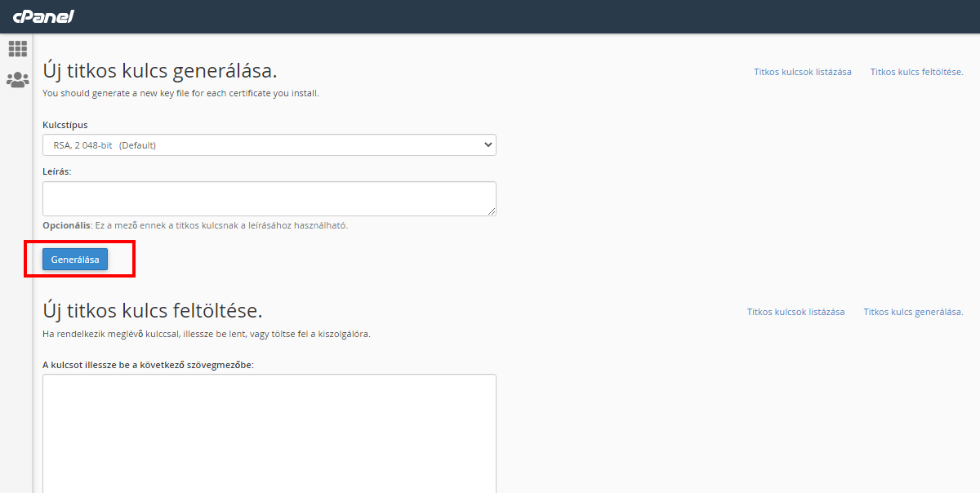Click the 'You should generate a new key' text
This screenshot has width=980, height=493.
pos(180,93)
